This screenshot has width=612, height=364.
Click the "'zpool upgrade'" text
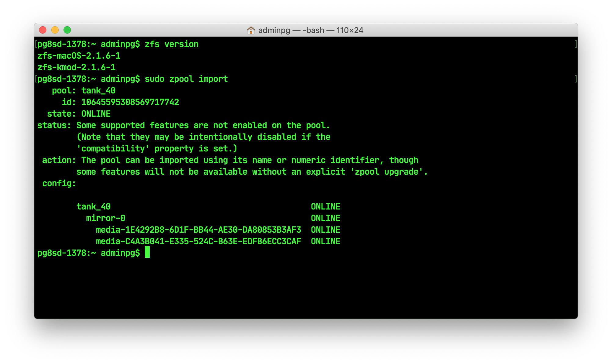click(387, 172)
